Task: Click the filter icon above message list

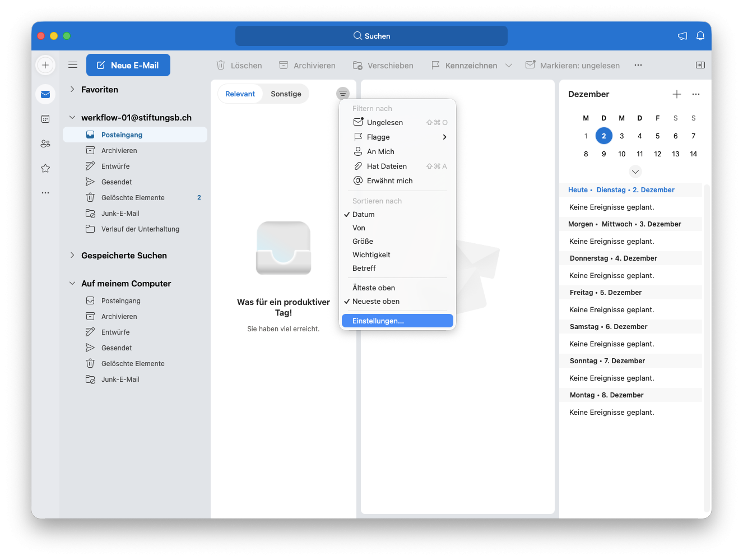Action: click(x=343, y=94)
